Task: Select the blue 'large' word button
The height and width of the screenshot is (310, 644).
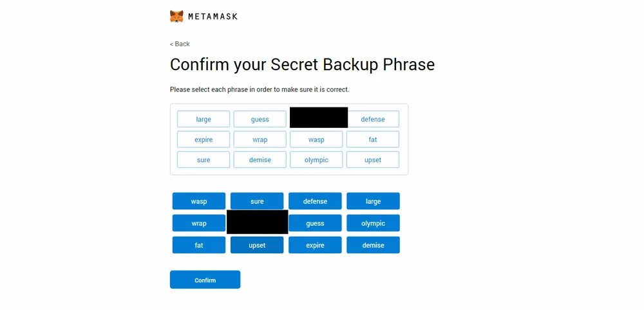Action: coord(373,201)
